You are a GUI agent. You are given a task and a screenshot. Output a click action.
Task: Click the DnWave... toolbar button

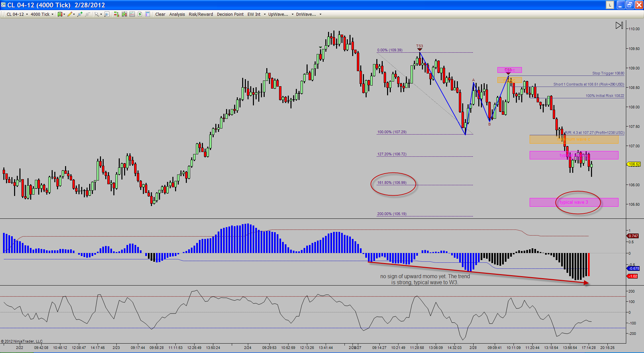tap(306, 14)
